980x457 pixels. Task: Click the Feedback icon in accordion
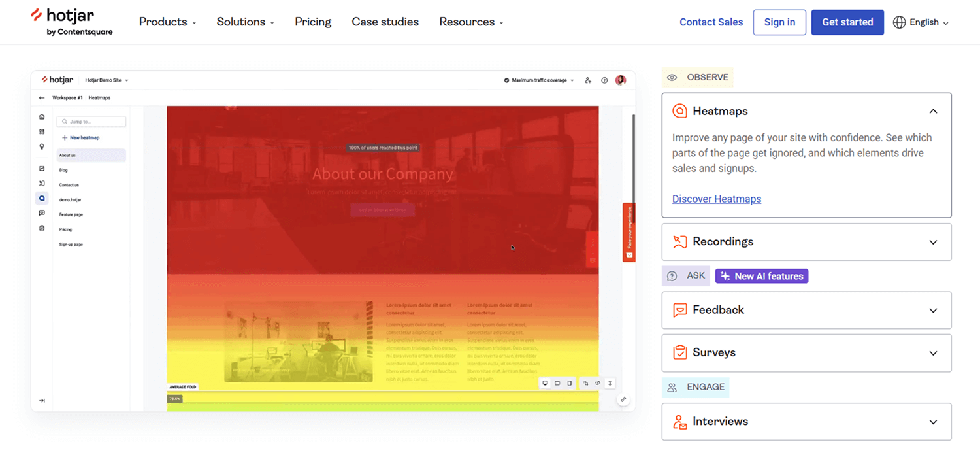pyautogui.click(x=679, y=310)
